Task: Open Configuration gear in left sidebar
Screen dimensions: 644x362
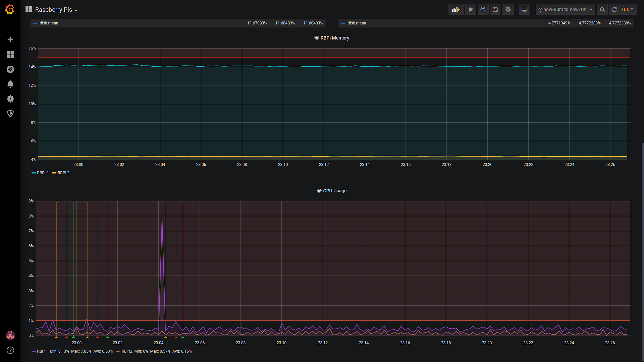Action: (10, 99)
